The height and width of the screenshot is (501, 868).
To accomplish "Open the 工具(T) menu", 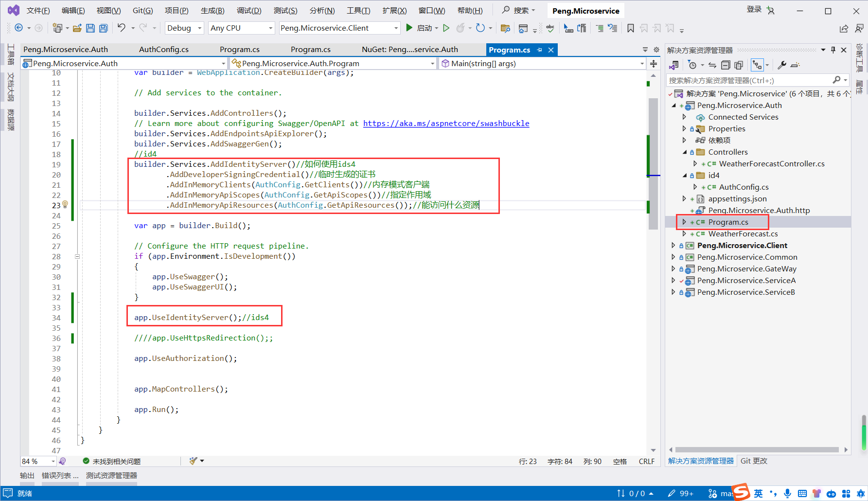I will click(358, 11).
